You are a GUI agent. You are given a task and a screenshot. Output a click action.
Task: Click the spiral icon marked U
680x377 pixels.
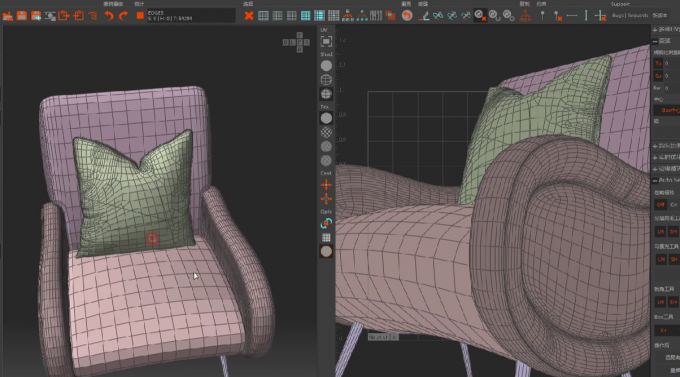494,16
